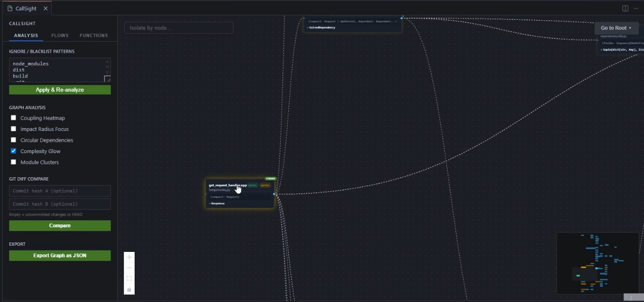This screenshot has height=302, width=644.
Task: Enable the Module Clusters checkbox
Action: point(13,162)
